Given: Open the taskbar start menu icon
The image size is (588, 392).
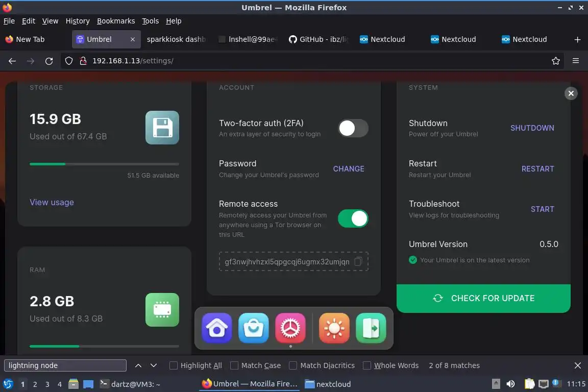Looking at the screenshot, I should [x=8, y=384].
